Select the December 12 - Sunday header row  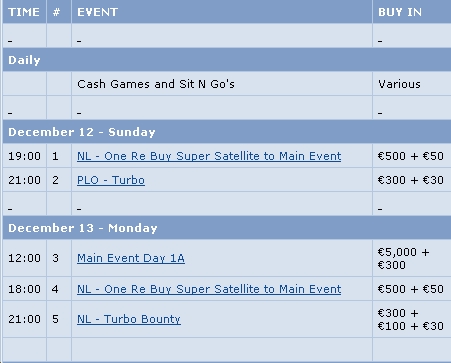(227, 132)
